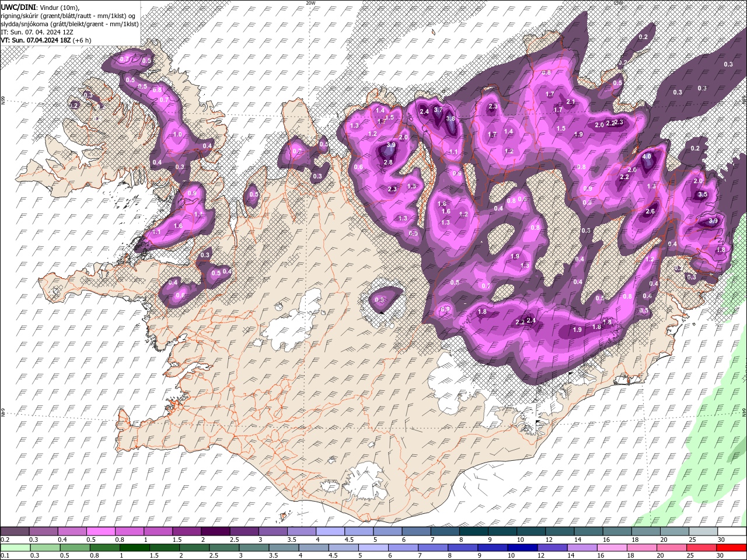Viewport: 747px width, 560px height.
Task: Pick the darkest green 1 swatch, lower legend row
Action: 134,548
